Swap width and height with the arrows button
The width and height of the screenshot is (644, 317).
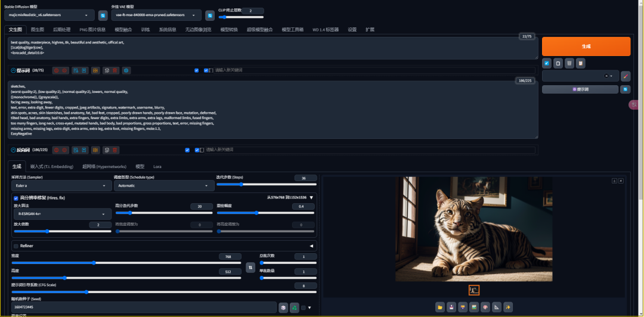250,268
